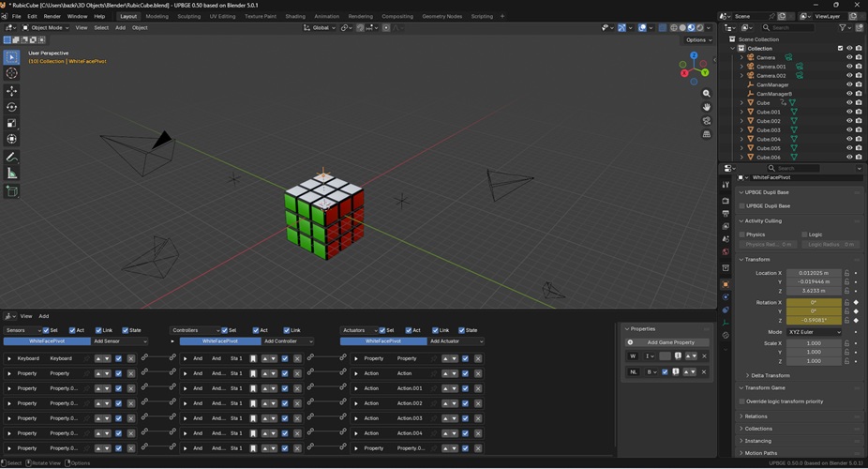This screenshot has width=868, height=469.
Task: Enable Logic activity culling checkbox
Action: click(804, 234)
